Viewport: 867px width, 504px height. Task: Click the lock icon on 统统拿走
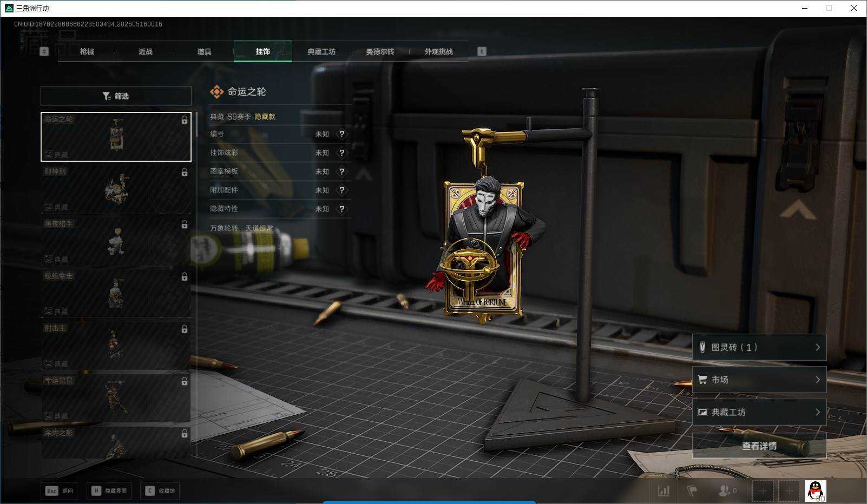click(185, 277)
